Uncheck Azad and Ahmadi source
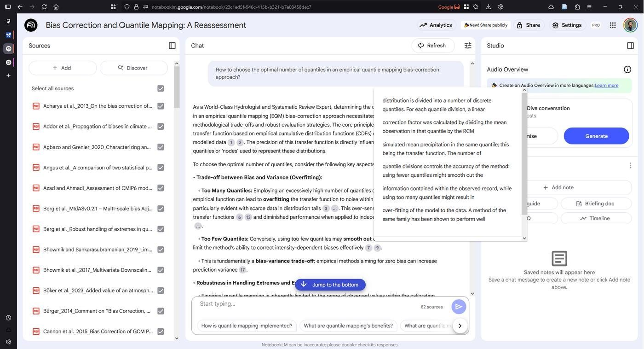Screen dimensions: 644x349 [161, 188]
